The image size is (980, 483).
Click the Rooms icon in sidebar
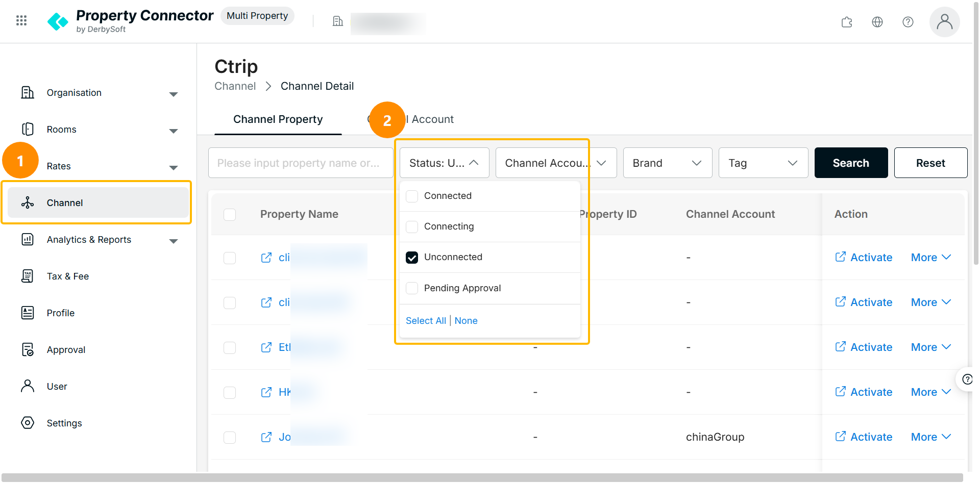[x=28, y=130]
